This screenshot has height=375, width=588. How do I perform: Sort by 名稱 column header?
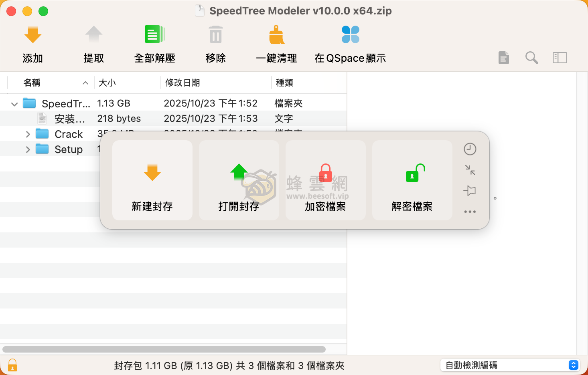[x=51, y=83]
